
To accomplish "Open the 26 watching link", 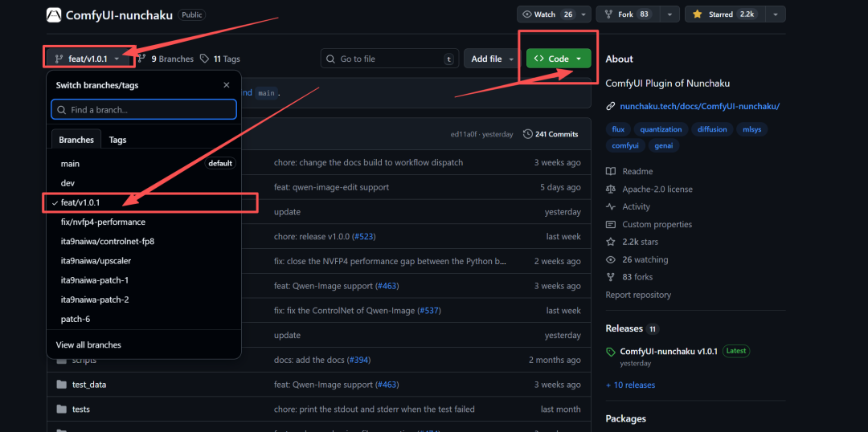I will coord(637,259).
